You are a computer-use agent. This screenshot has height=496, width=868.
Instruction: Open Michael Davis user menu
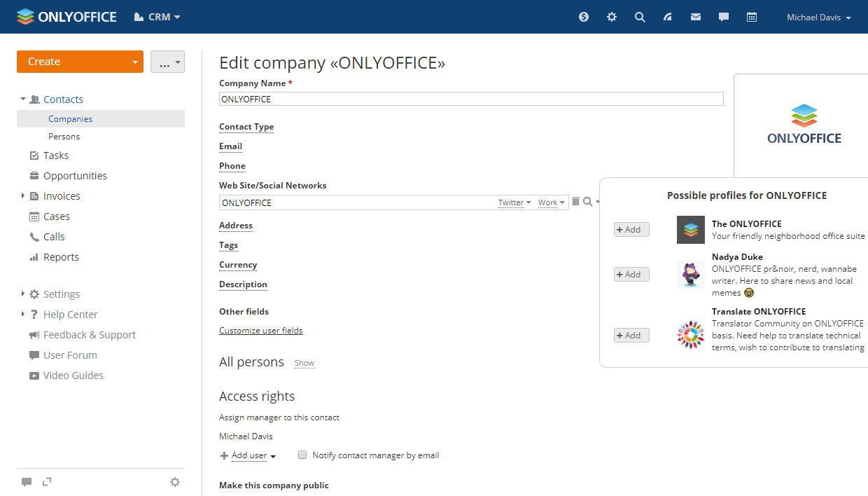(819, 18)
